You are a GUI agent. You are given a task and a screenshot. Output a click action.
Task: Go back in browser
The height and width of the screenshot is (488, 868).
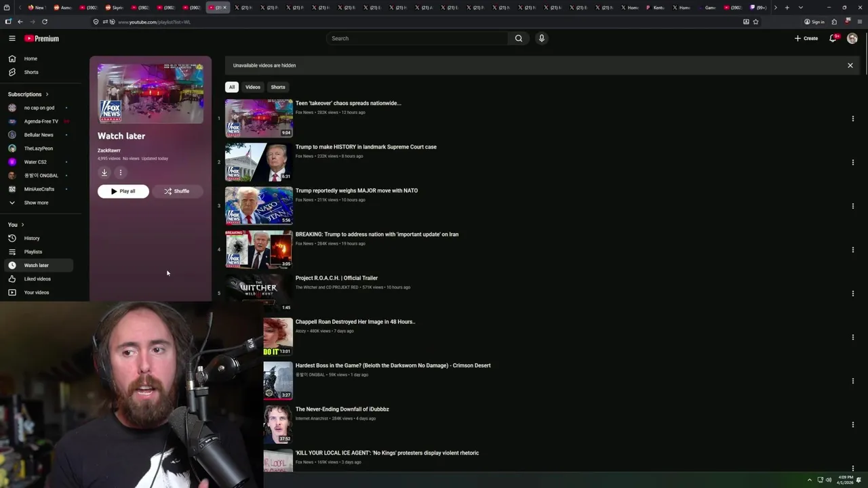tap(20, 22)
